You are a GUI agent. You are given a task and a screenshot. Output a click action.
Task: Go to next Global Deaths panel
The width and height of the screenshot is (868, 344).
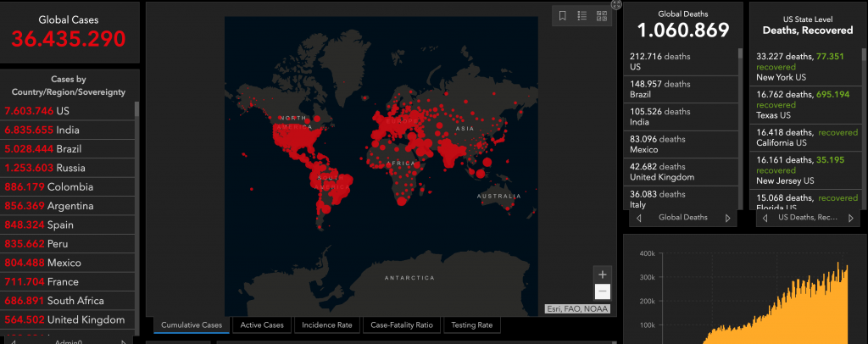coord(727,218)
